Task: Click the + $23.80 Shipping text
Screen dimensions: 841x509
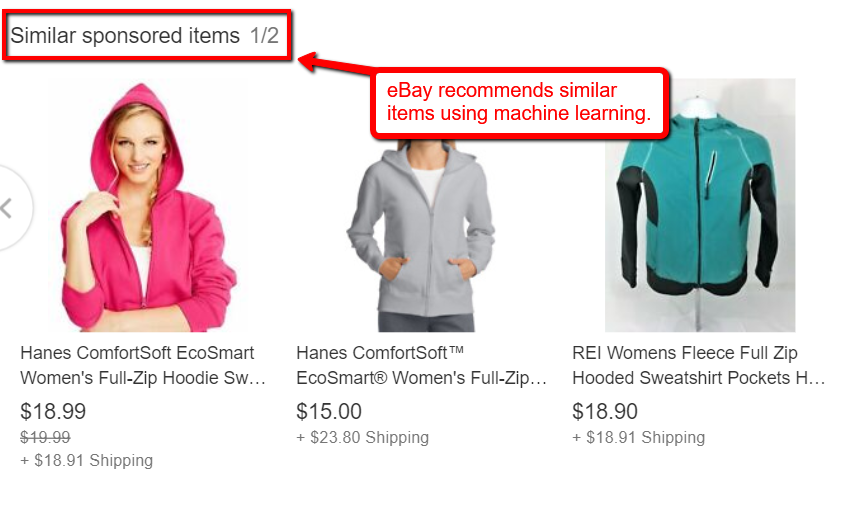Action: click(x=363, y=437)
